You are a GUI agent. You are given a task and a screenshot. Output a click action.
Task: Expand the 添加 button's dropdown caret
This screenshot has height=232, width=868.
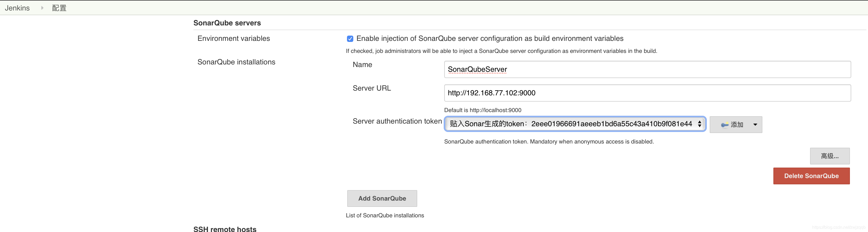click(x=755, y=125)
